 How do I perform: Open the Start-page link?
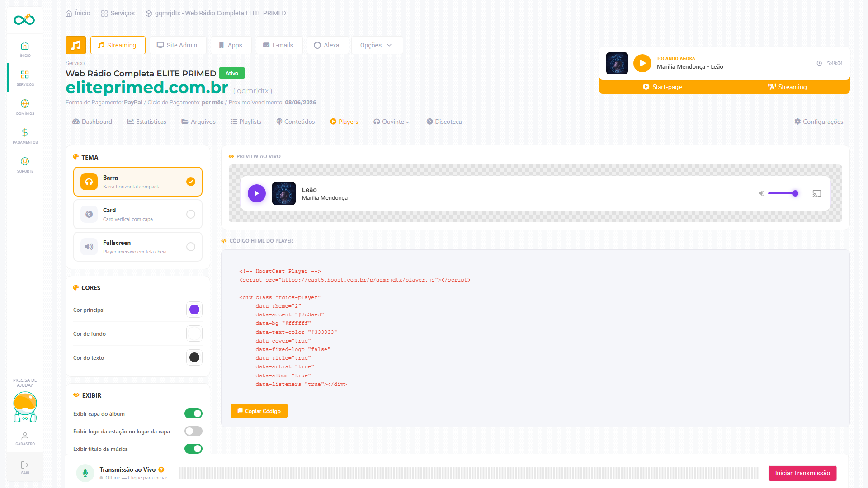tap(662, 87)
